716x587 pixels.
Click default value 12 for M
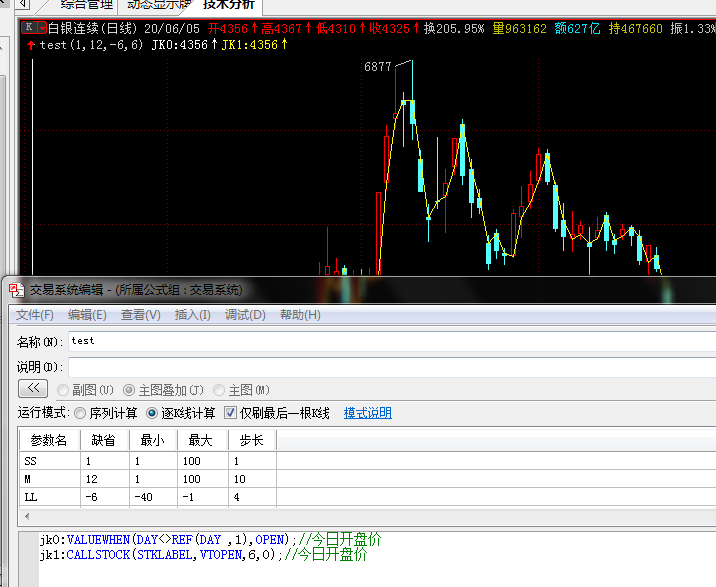pos(105,479)
